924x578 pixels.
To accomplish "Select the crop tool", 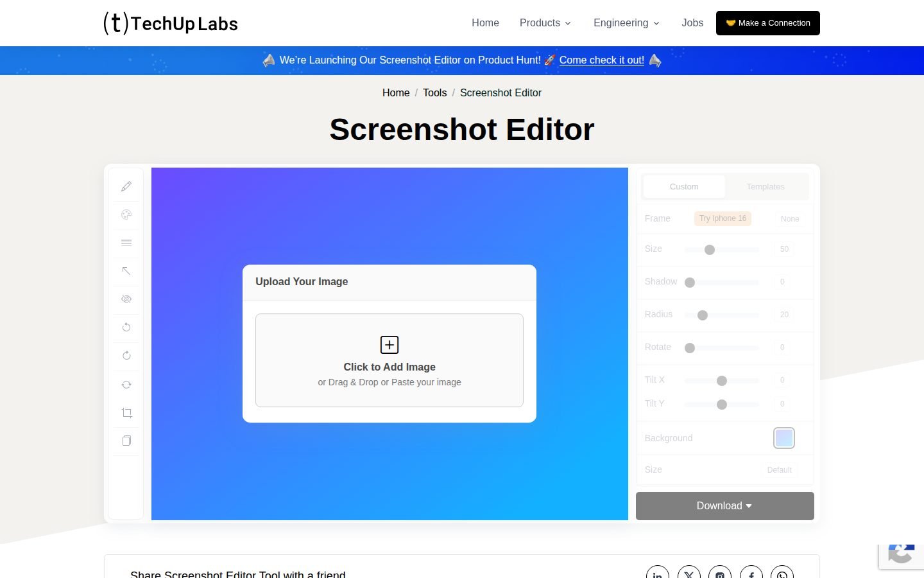I will [x=126, y=413].
